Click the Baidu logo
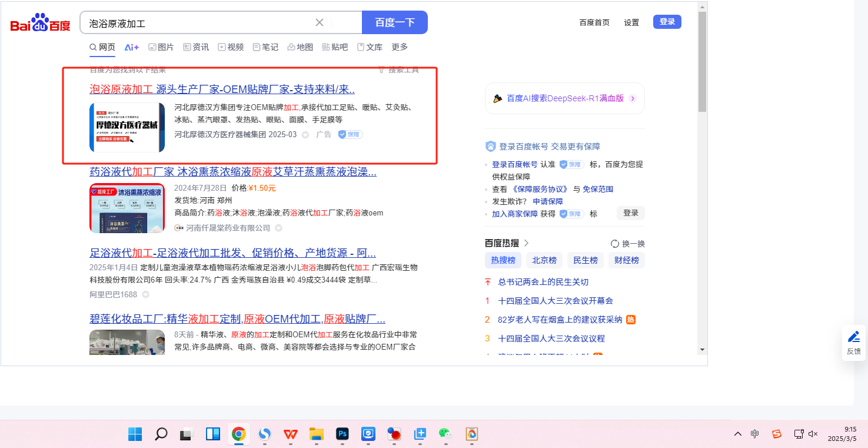The height and width of the screenshot is (448, 868). tap(40, 23)
